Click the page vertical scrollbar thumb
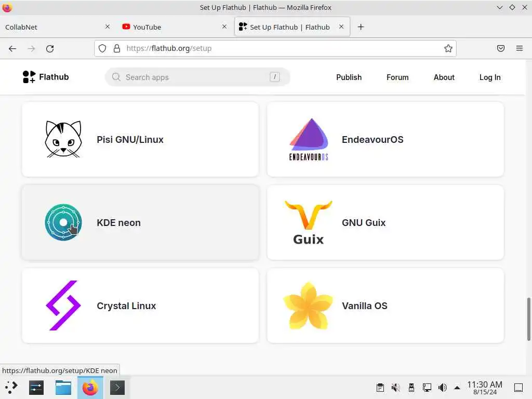The height and width of the screenshot is (399, 532). coord(528,319)
